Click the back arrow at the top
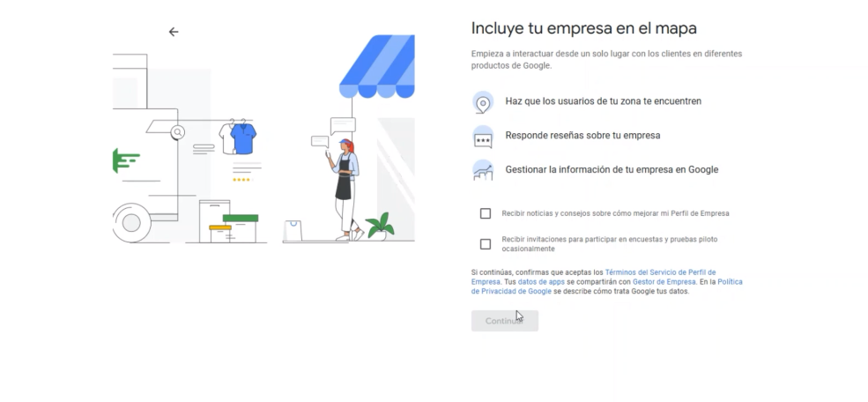868x402 pixels. click(174, 32)
